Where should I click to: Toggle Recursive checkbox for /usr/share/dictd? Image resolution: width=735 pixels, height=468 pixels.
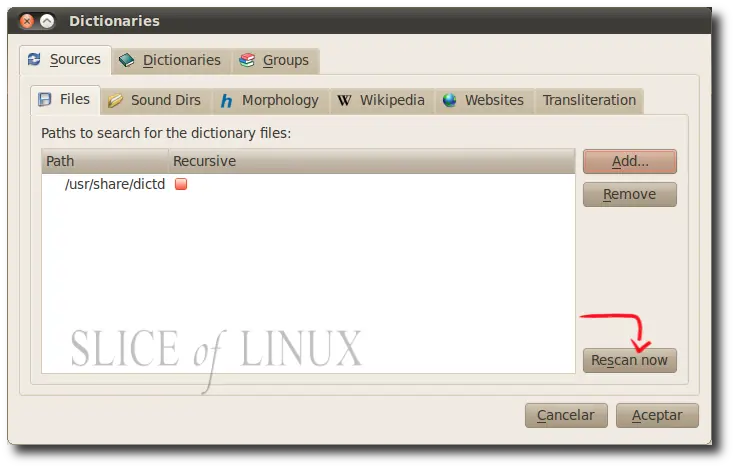(181, 184)
